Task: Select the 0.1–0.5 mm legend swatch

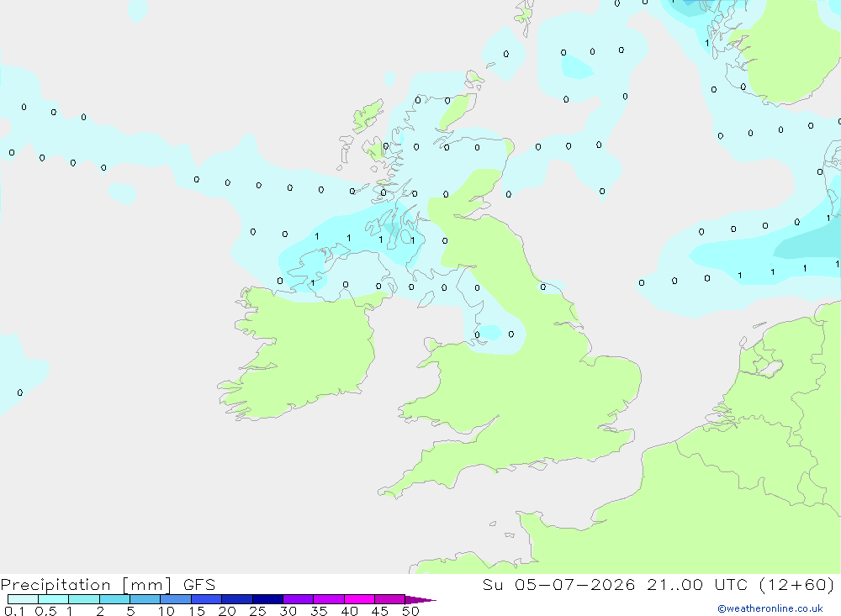Action: [23, 599]
